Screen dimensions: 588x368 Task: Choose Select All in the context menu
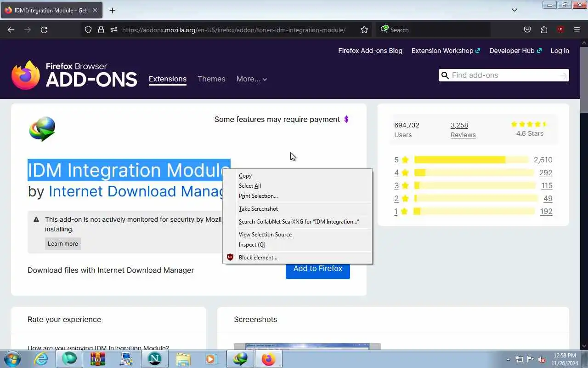coord(297,186)
